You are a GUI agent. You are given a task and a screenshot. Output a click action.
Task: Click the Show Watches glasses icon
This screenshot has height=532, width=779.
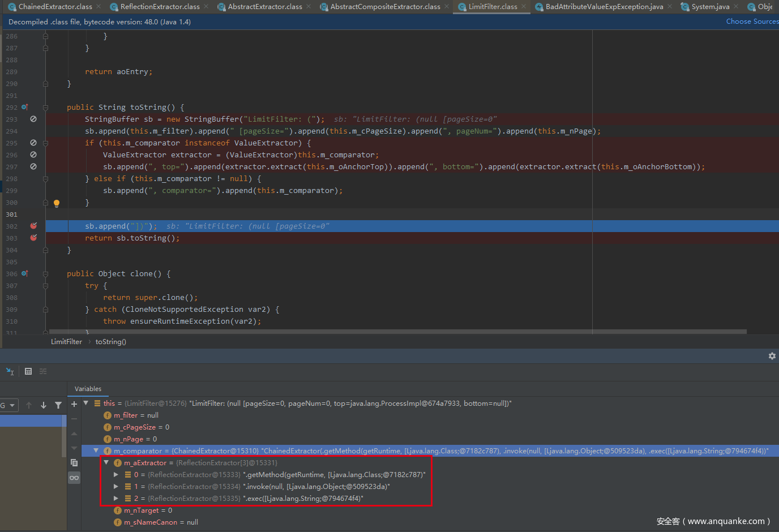coord(74,478)
